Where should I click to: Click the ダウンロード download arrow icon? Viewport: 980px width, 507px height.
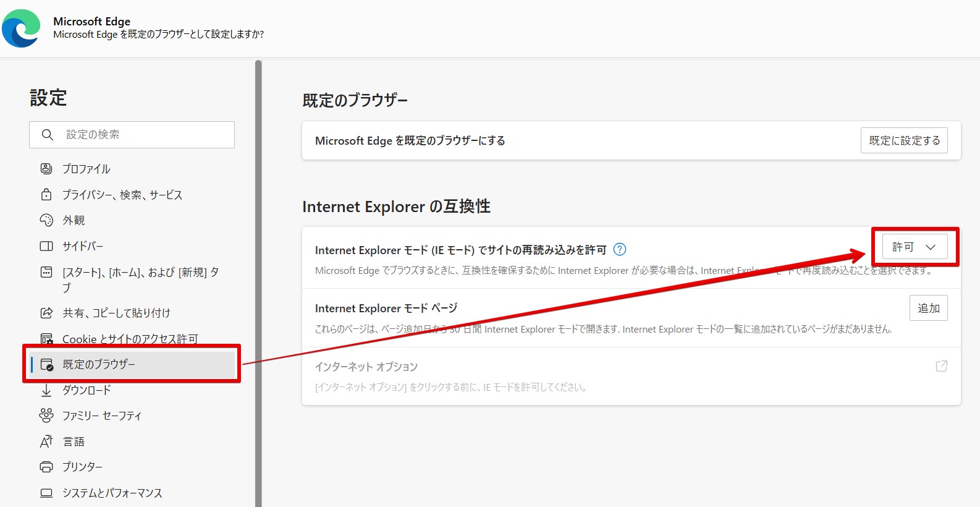pyautogui.click(x=46, y=390)
